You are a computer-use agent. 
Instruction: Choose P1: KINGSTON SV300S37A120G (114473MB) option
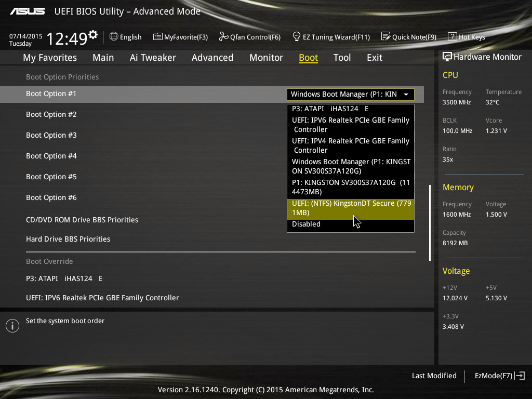point(351,187)
